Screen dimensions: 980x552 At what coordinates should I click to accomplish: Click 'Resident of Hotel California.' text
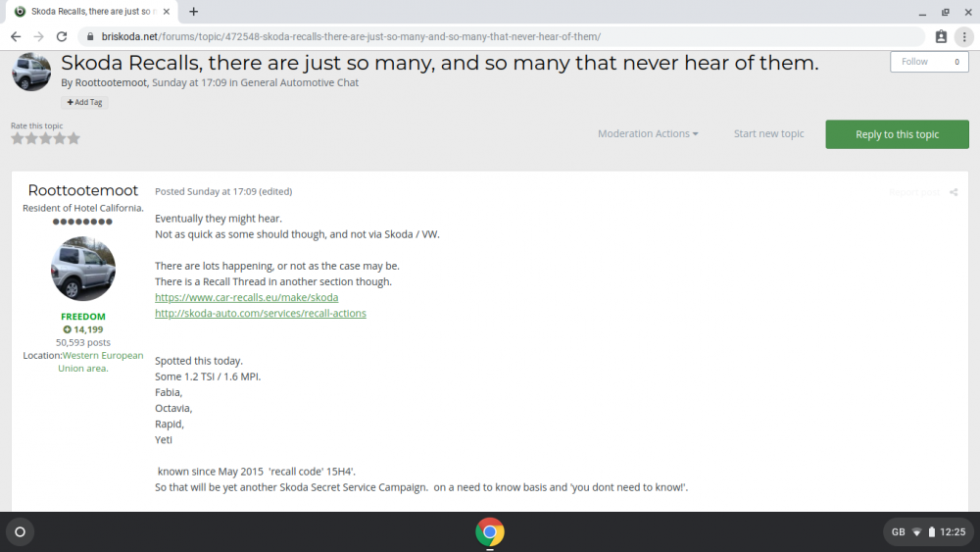(83, 208)
